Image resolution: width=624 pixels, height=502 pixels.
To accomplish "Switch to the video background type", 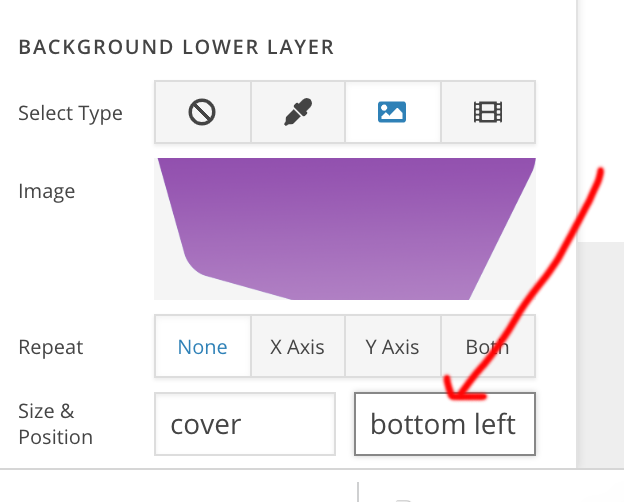I will [x=487, y=112].
